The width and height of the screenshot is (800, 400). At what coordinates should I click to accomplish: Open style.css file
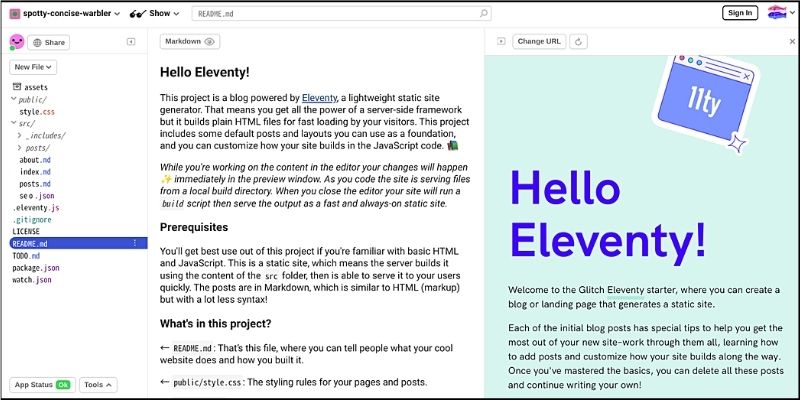click(x=37, y=112)
